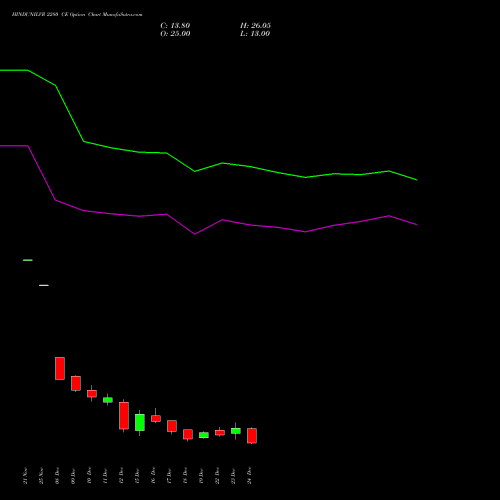This screenshot has width=500, height=500.
Task: Select the long red candle for 12 Dec
Action: [124, 416]
